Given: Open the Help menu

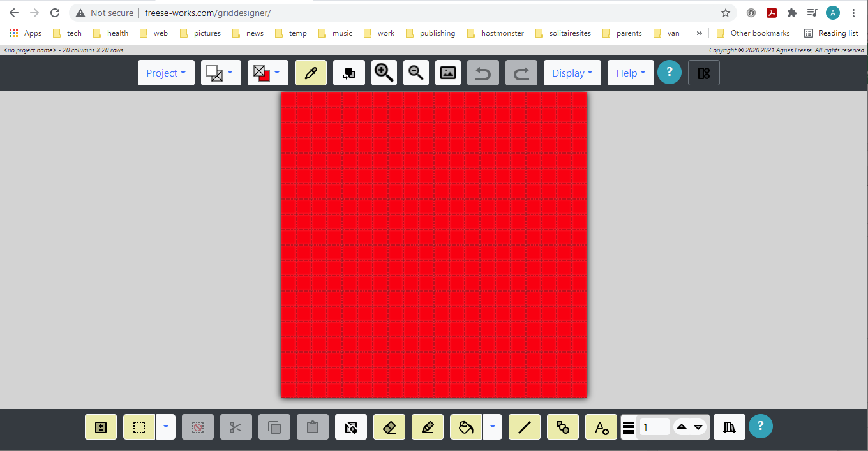Looking at the screenshot, I should coord(630,72).
